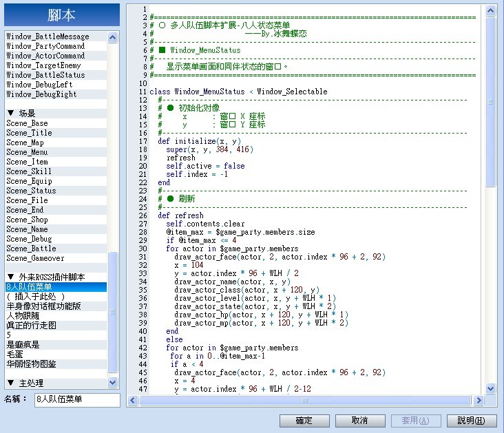Click line 29 if @item_max <= 4
This screenshot has height=433, width=504.
click(x=201, y=240)
